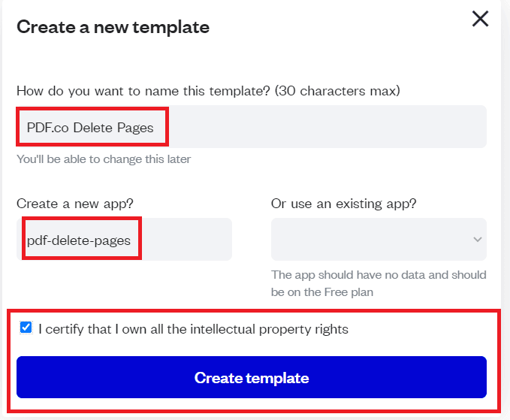Image resolution: width=510 pixels, height=420 pixels.
Task: Tick the intellectual property rights checkbox
Action: [26, 328]
